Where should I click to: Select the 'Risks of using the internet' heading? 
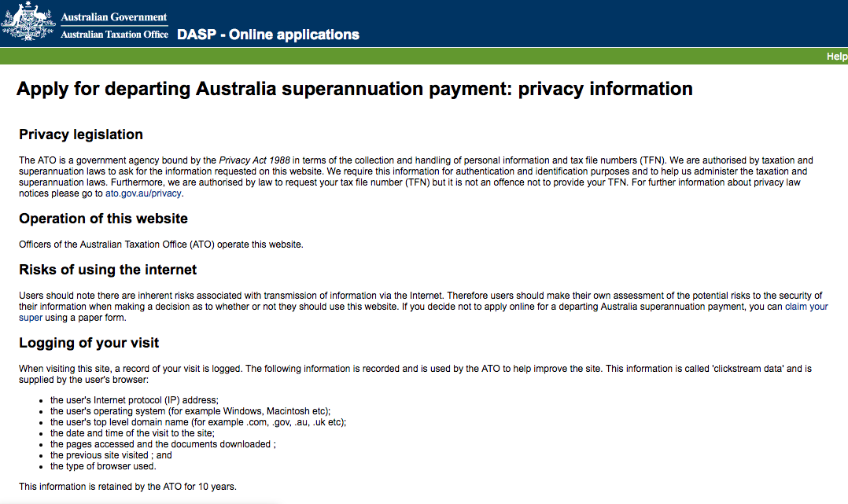(108, 270)
